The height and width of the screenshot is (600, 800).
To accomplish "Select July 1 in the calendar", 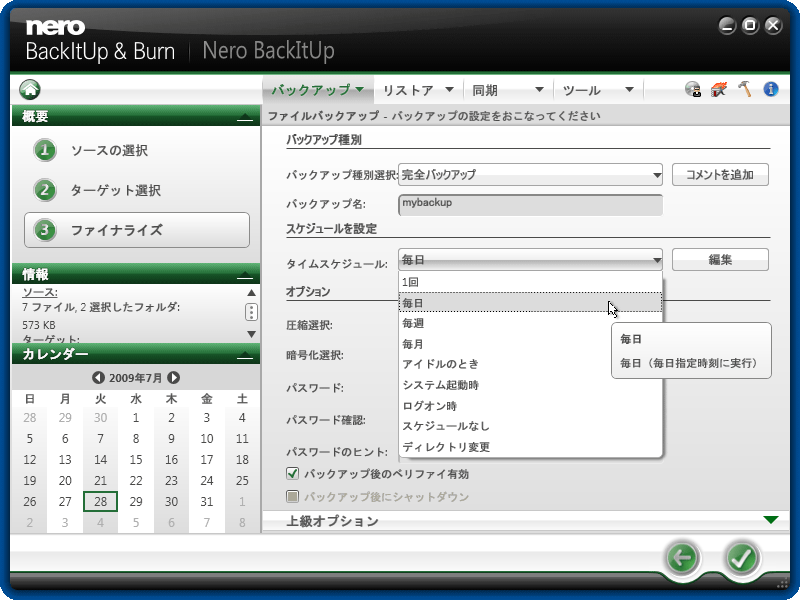I will click(136, 418).
